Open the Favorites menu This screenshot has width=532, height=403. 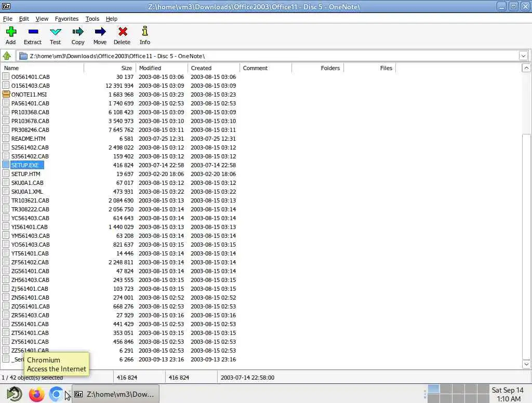tap(66, 19)
